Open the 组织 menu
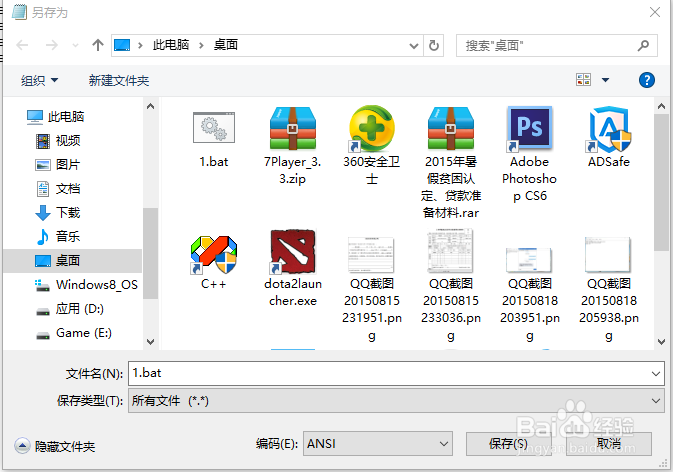This screenshot has height=472, width=673. 39,80
